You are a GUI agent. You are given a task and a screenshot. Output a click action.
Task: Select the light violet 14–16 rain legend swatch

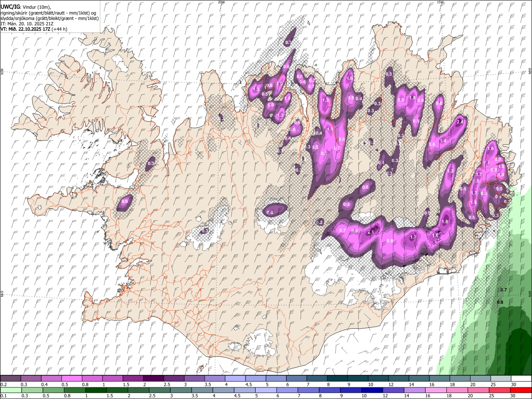[414, 390]
